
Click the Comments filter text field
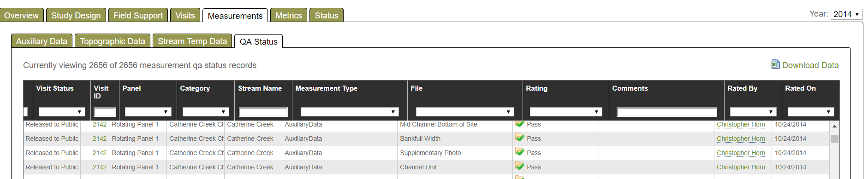pos(667,112)
